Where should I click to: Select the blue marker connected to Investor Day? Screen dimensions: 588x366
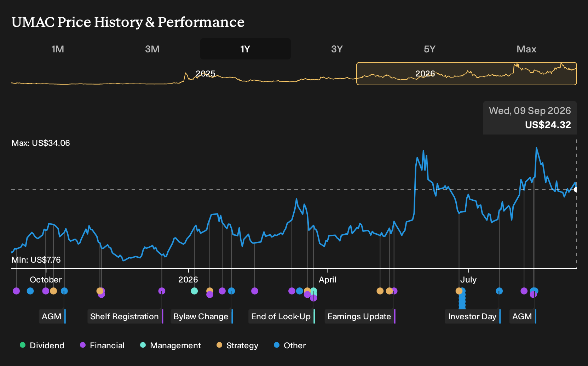(x=499, y=291)
